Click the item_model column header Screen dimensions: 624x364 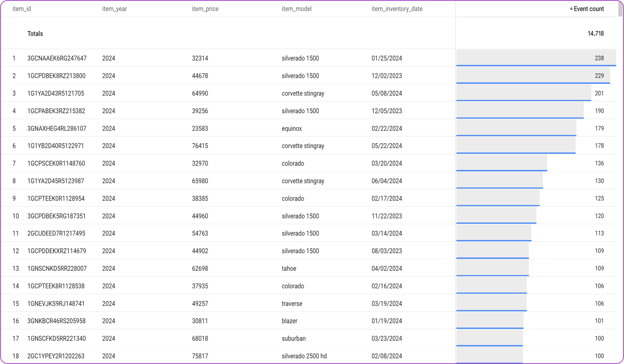(x=296, y=9)
